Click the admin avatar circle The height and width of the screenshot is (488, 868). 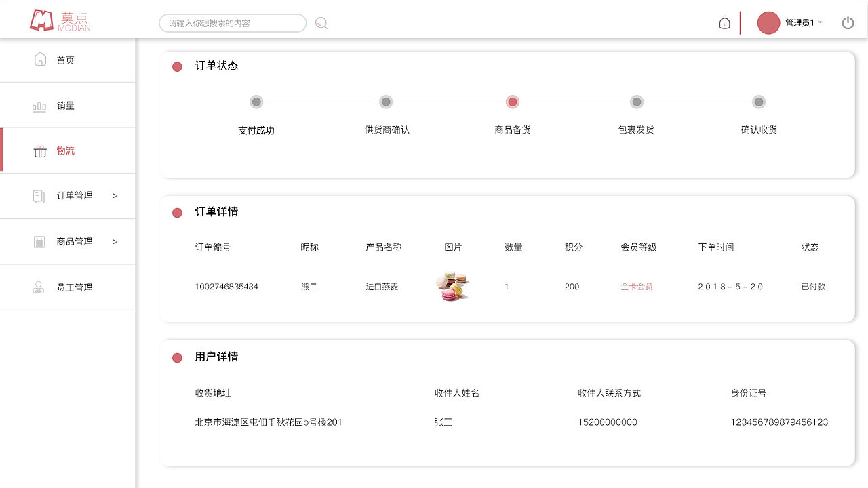click(768, 22)
